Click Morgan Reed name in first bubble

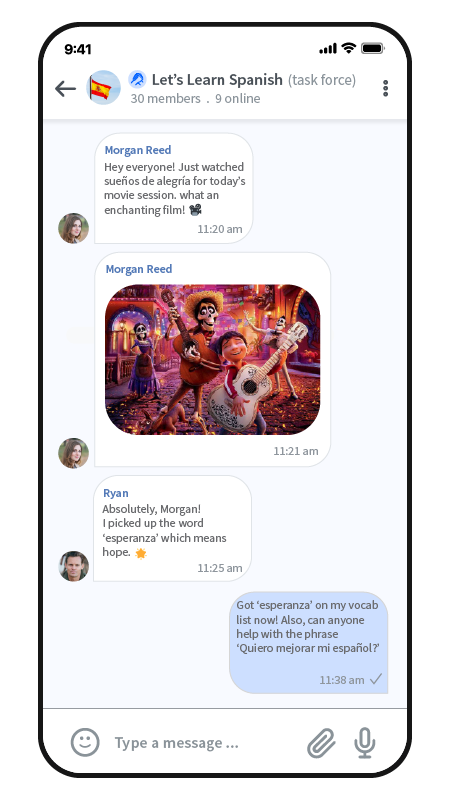[x=138, y=150]
